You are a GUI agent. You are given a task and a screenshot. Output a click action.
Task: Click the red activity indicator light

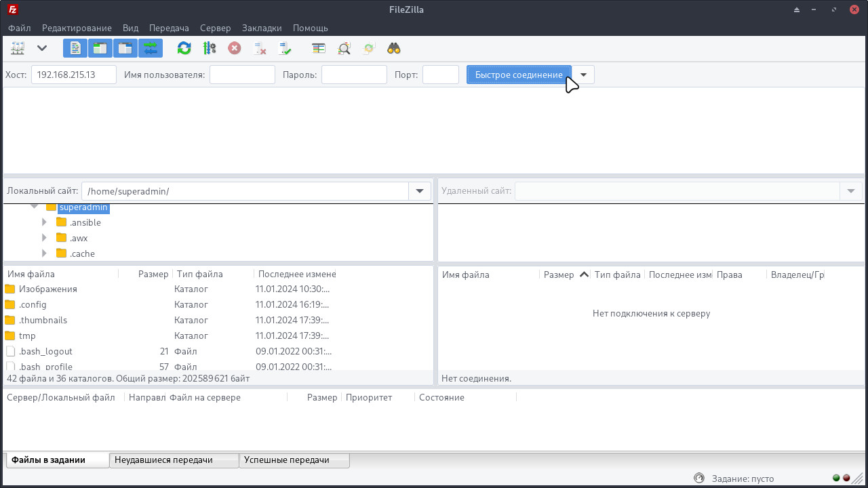(846, 478)
